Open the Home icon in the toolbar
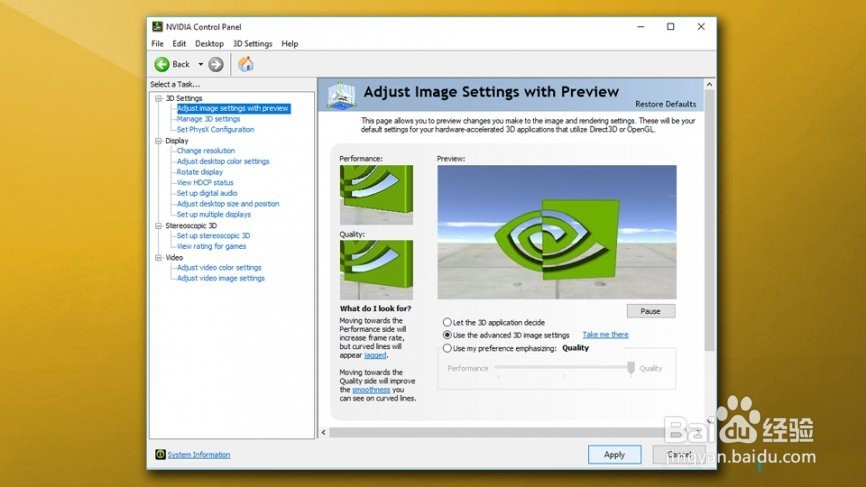The image size is (866, 487). (x=246, y=64)
